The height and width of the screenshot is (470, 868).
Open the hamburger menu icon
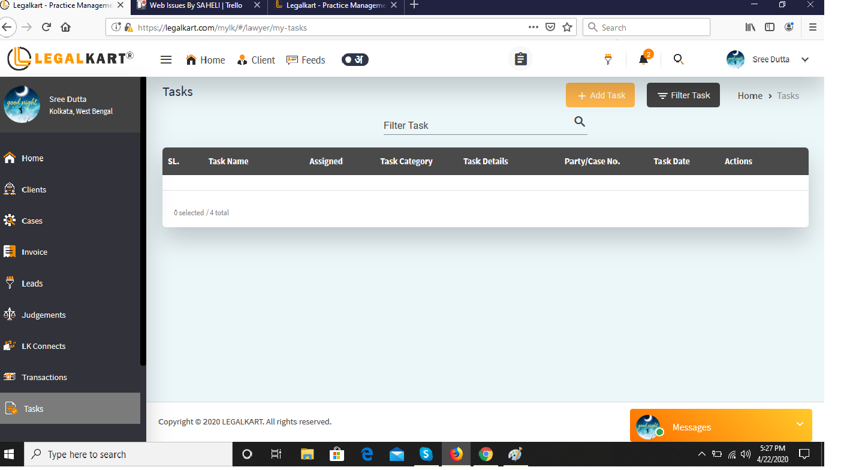166,60
